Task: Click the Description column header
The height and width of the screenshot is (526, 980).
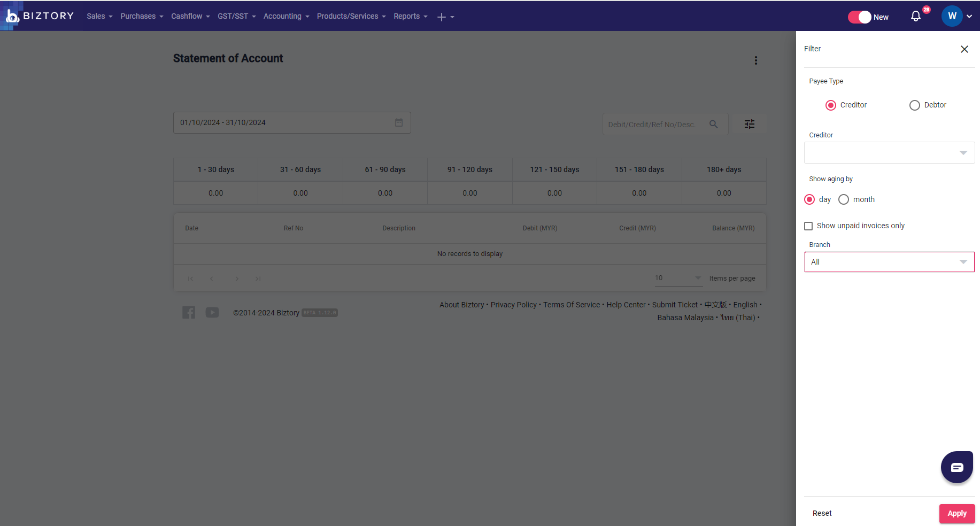Action: click(399, 228)
